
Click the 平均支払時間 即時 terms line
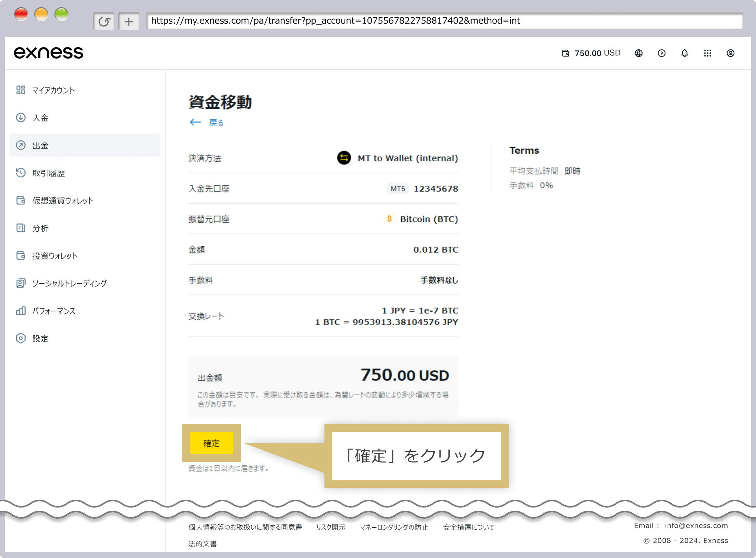tap(545, 171)
